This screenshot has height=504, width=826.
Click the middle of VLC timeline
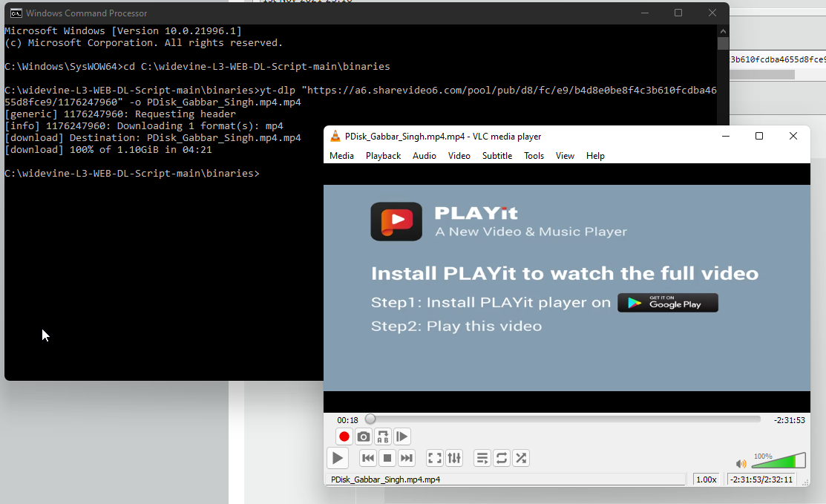point(563,419)
